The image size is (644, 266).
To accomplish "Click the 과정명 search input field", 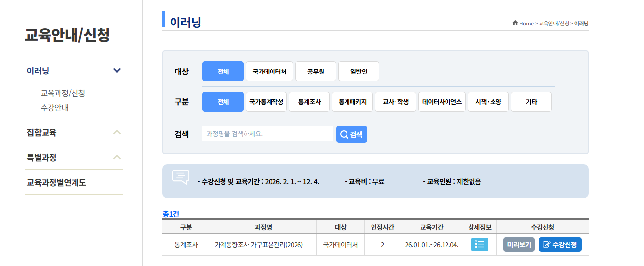I will [267, 134].
